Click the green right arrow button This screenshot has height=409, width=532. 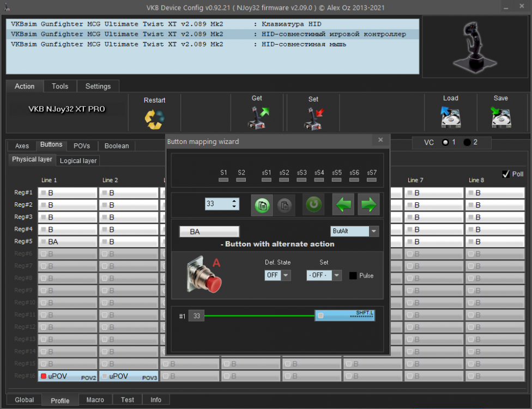(368, 204)
